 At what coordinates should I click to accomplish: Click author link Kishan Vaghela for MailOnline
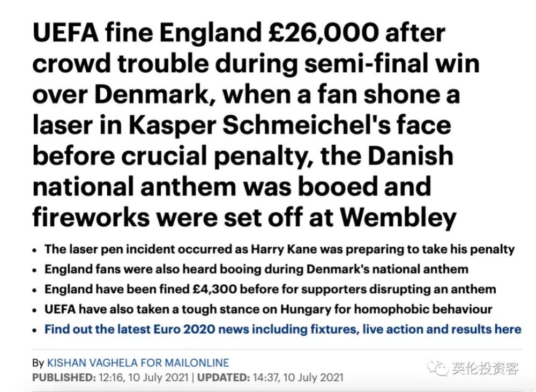tap(138, 363)
